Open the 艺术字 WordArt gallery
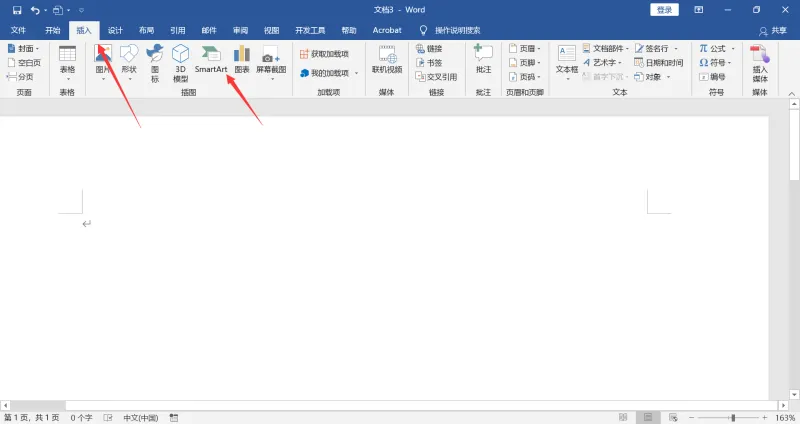Viewport: 800px width, 424px height. (x=602, y=63)
